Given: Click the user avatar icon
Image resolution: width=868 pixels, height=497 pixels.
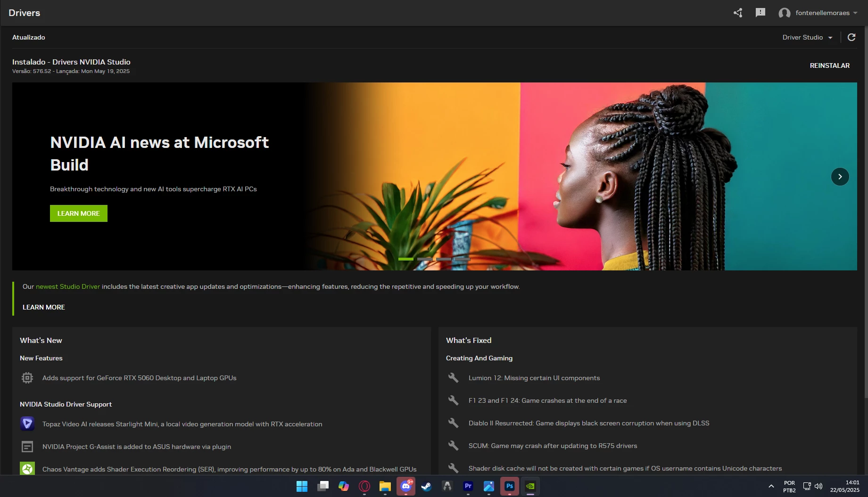Looking at the screenshot, I should 785,13.
